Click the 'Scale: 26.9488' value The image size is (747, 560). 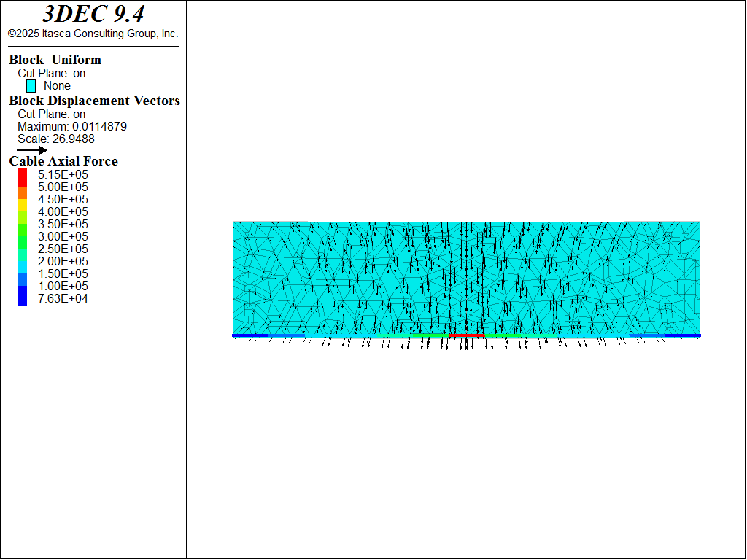(x=56, y=139)
